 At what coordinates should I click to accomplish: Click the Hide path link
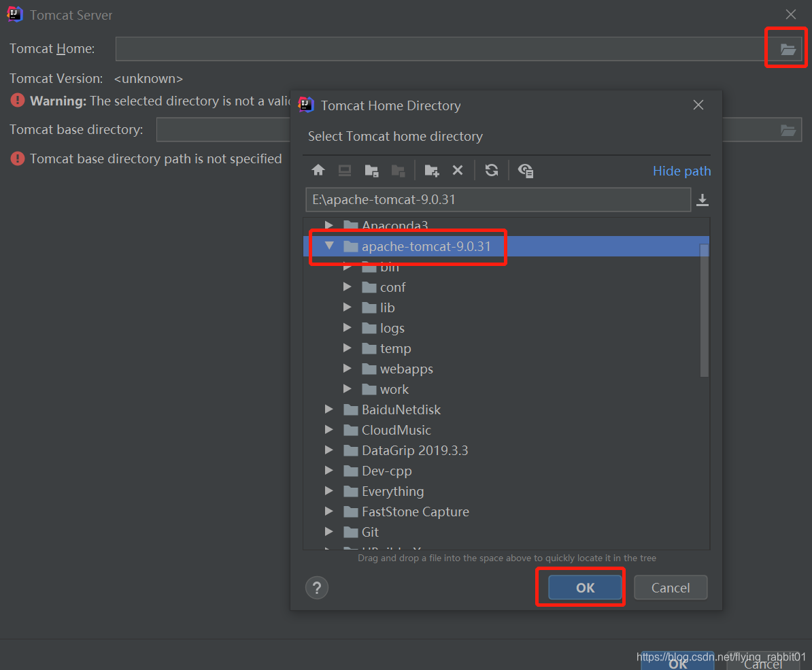point(681,171)
